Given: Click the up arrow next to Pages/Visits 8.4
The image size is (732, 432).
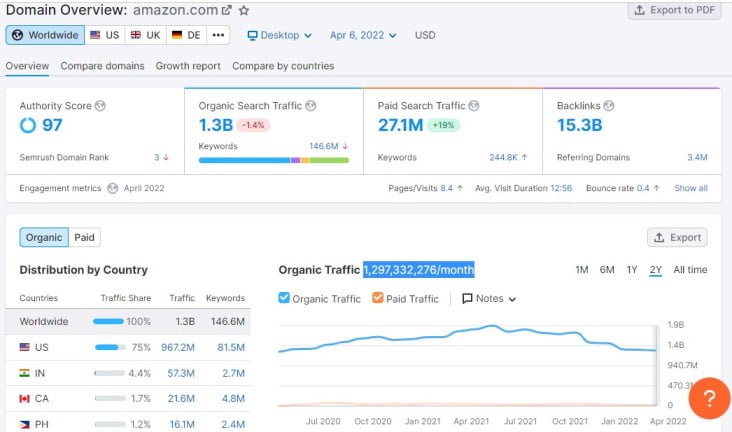Looking at the screenshot, I should (460, 188).
